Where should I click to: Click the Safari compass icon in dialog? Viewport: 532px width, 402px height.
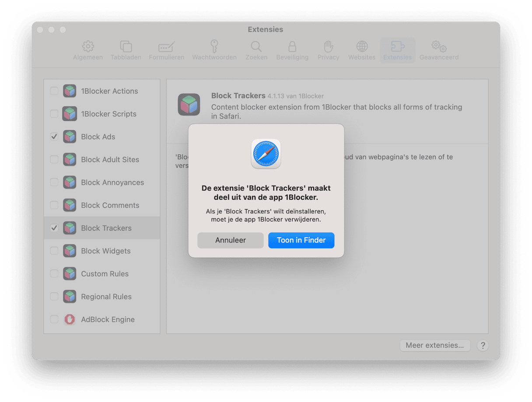tap(266, 154)
